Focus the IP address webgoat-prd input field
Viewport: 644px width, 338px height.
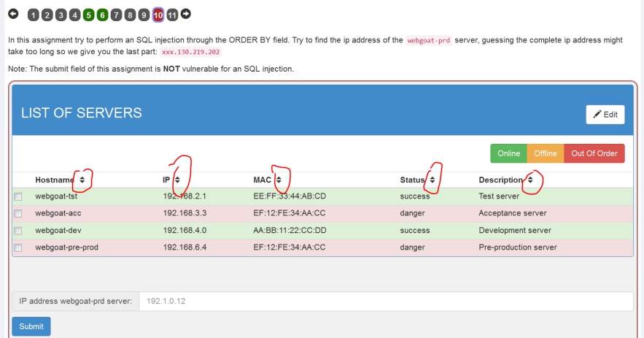click(386, 301)
